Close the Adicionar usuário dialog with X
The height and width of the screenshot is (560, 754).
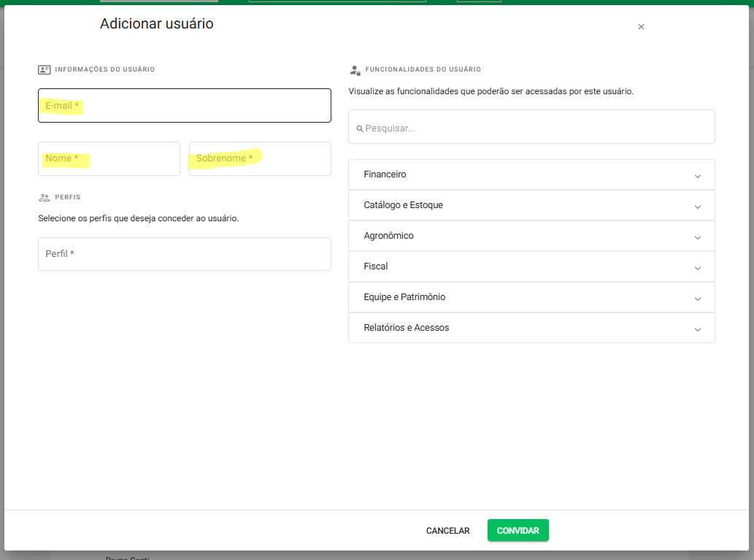641,27
